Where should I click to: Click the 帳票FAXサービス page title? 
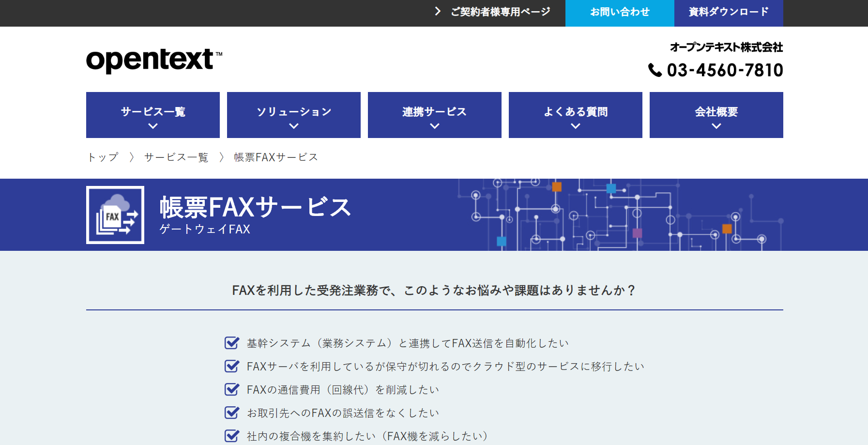(255, 207)
